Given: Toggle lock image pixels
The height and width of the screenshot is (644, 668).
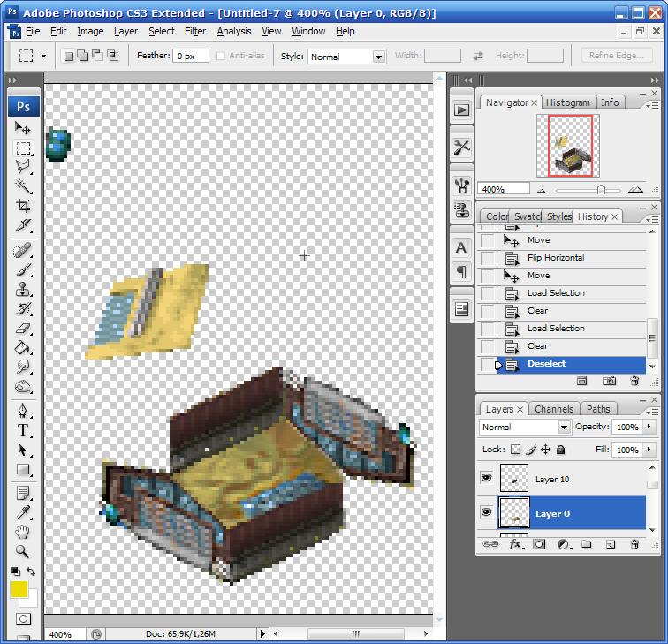Looking at the screenshot, I should (x=531, y=450).
